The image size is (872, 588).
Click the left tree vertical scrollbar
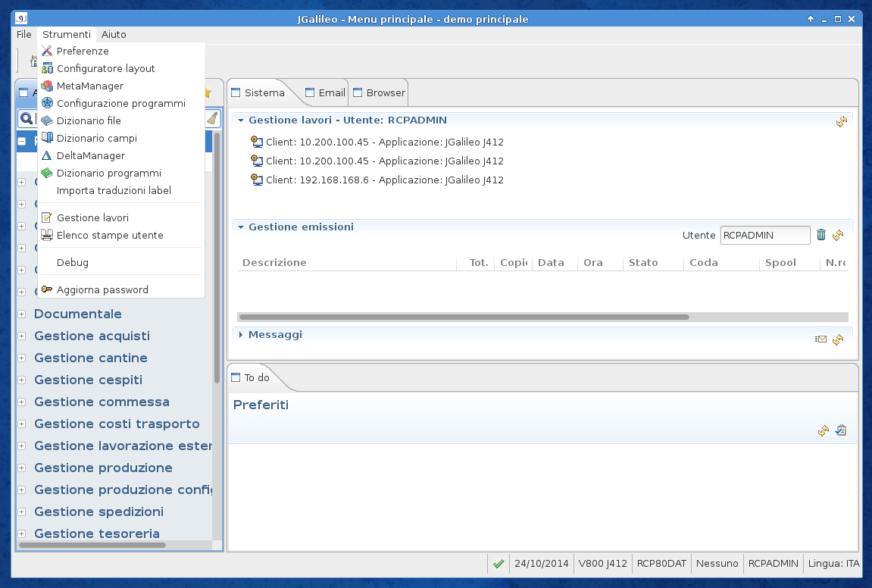tap(217, 258)
